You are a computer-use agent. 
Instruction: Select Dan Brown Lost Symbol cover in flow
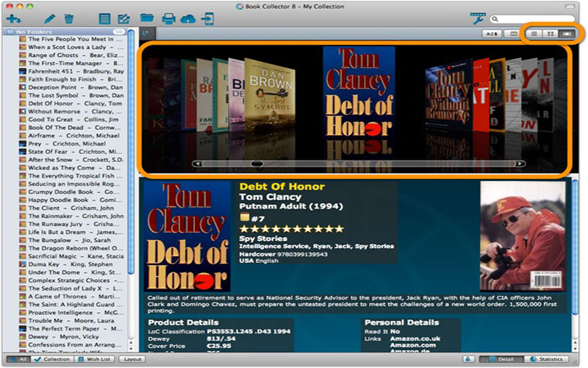click(270, 94)
